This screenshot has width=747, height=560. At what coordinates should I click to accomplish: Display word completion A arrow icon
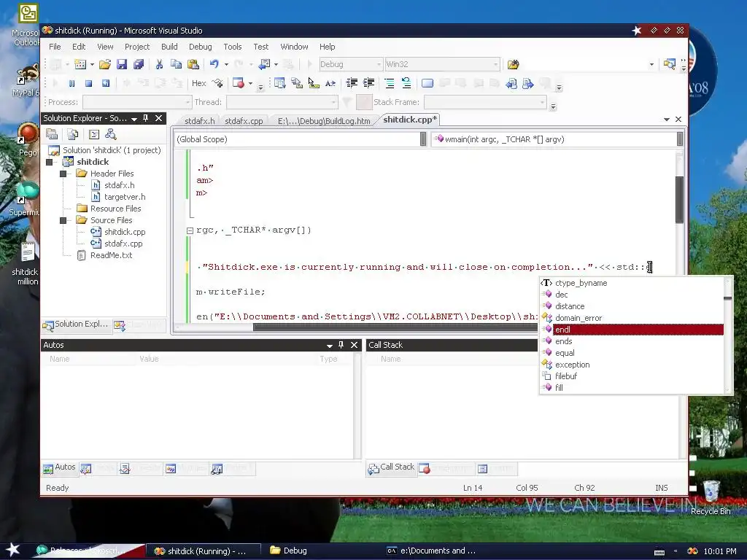330,83
